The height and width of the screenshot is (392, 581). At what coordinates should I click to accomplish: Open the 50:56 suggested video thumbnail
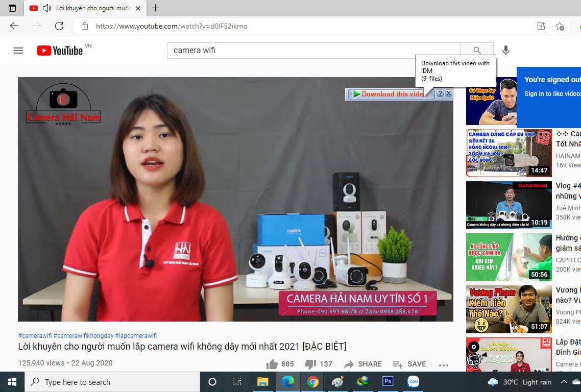click(x=509, y=257)
